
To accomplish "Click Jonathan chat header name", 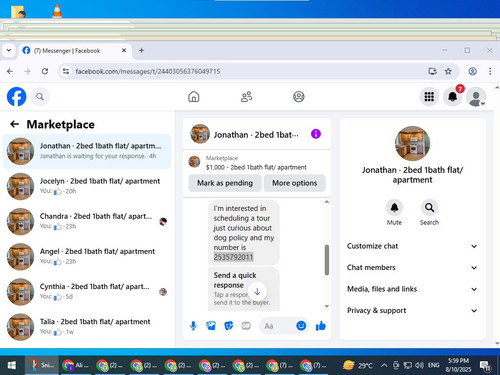I will click(x=256, y=135).
